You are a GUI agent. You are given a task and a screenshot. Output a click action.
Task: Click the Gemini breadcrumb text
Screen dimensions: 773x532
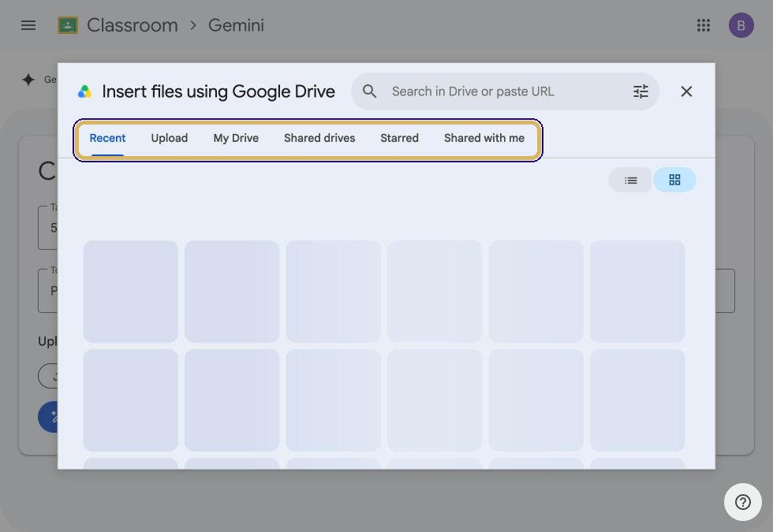pos(236,25)
